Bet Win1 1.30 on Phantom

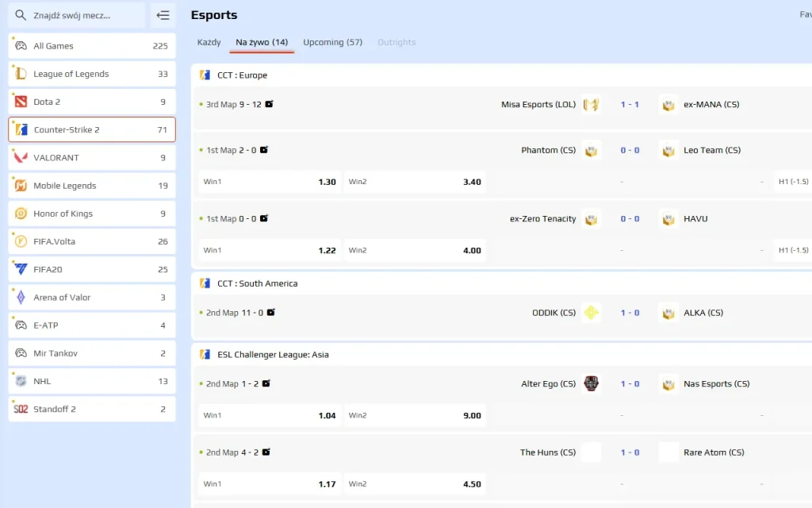coord(270,182)
